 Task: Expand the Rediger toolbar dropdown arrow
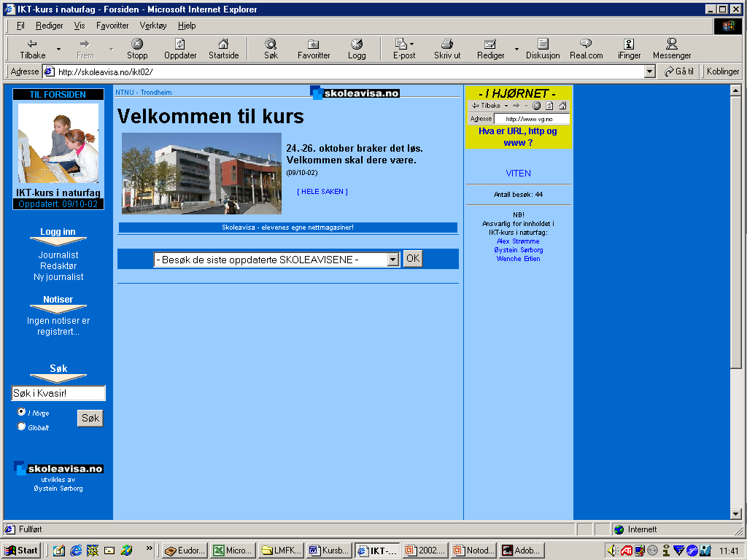(x=516, y=50)
